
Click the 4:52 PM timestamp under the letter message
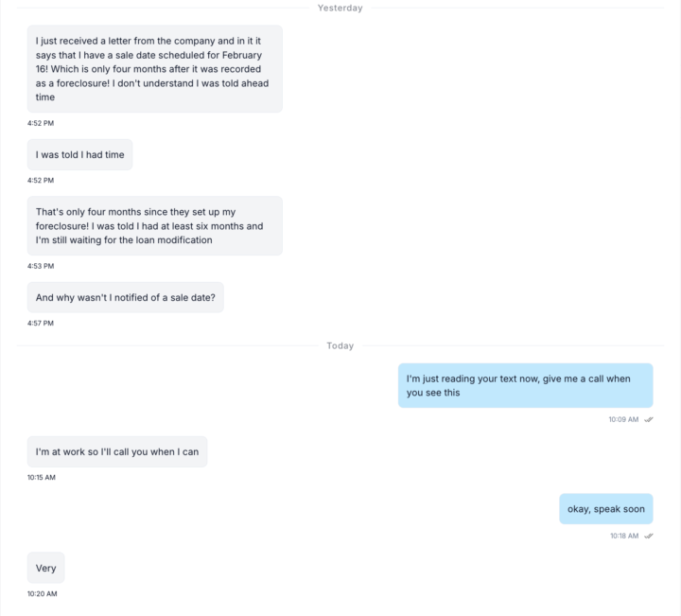point(41,123)
